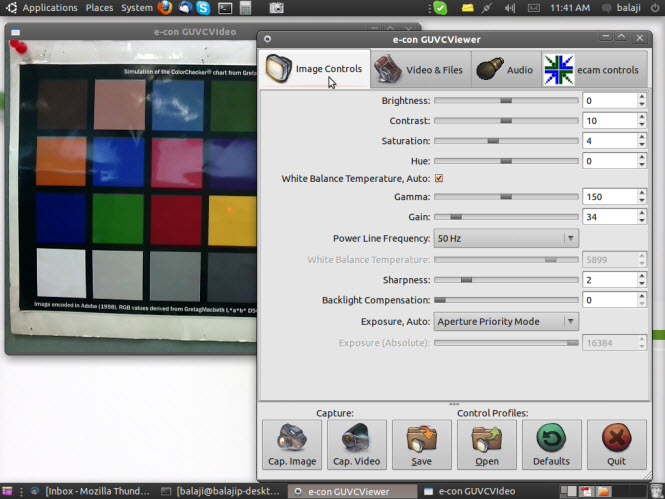Image resolution: width=665 pixels, height=499 pixels.
Task: Expand the Power Line Frequency dropdown
Action: click(506, 238)
